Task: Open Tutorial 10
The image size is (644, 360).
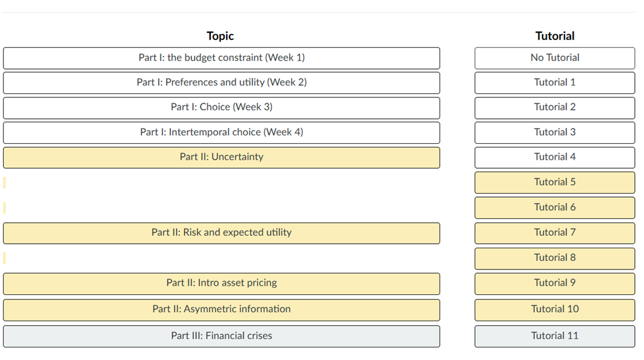Action: [555, 309]
